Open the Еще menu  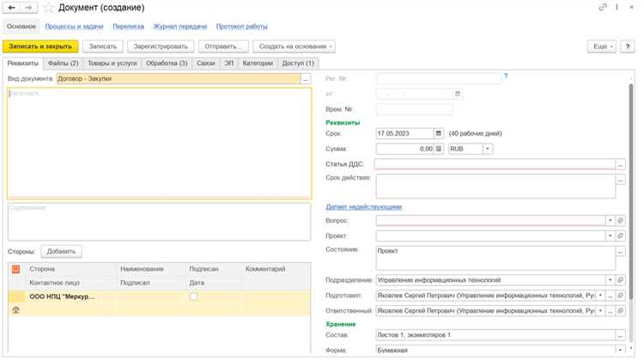click(602, 46)
